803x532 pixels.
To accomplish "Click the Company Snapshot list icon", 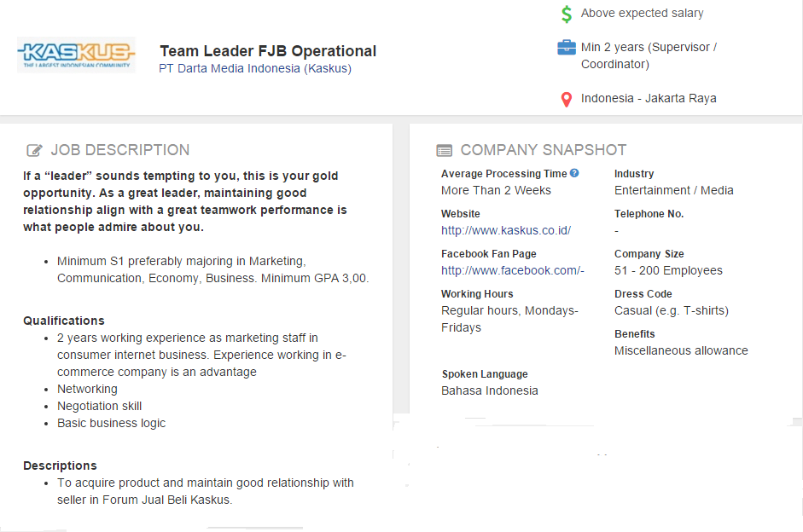I will pyautogui.click(x=445, y=151).
